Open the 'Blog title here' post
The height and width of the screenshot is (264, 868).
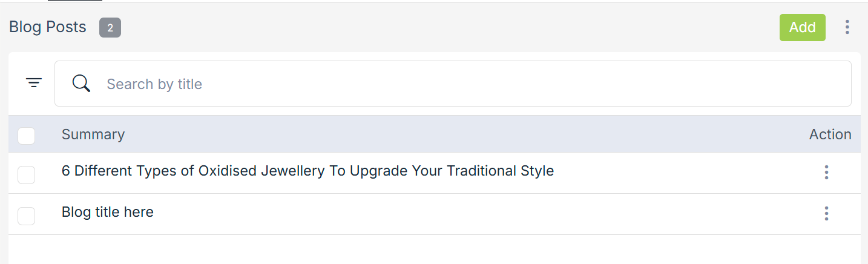click(x=108, y=213)
